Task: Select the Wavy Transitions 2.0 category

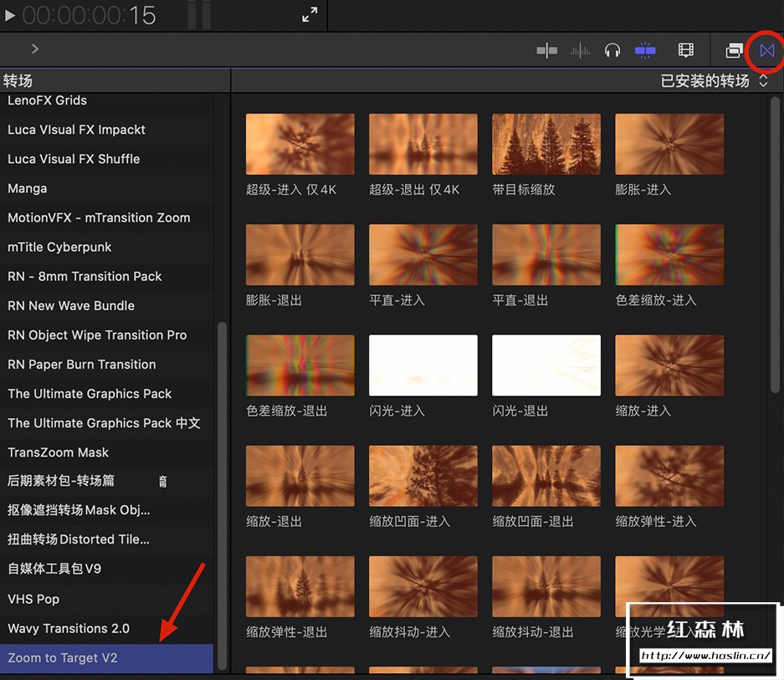Action: [x=69, y=628]
